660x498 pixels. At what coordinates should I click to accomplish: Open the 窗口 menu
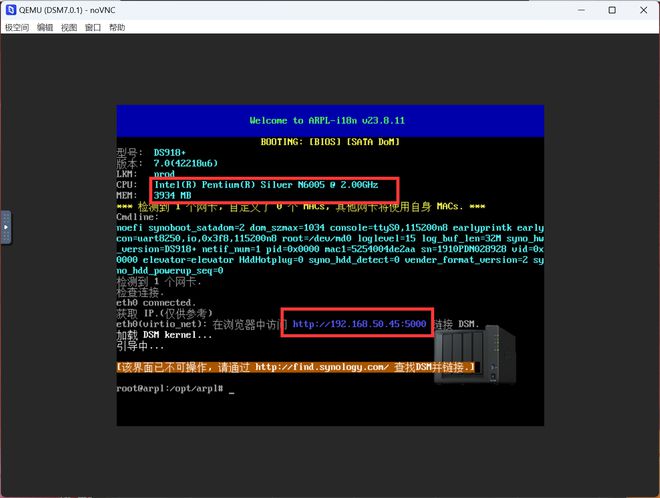click(x=93, y=28)
